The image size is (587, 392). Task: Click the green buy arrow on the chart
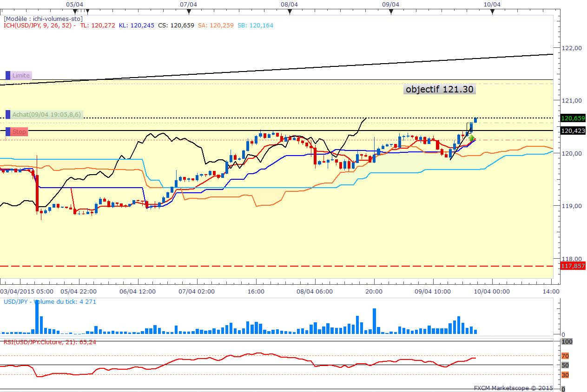(x=471, y=138)
